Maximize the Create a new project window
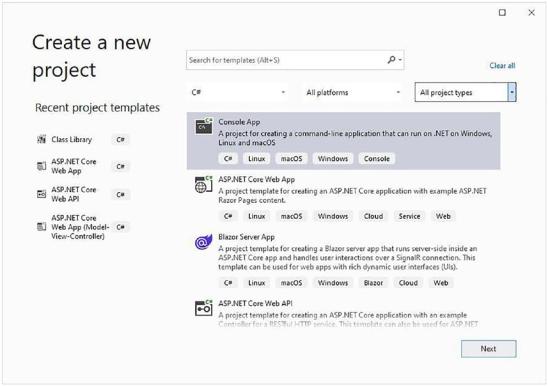The height and width of the screenshot is (386, 548). coord(502,13)
